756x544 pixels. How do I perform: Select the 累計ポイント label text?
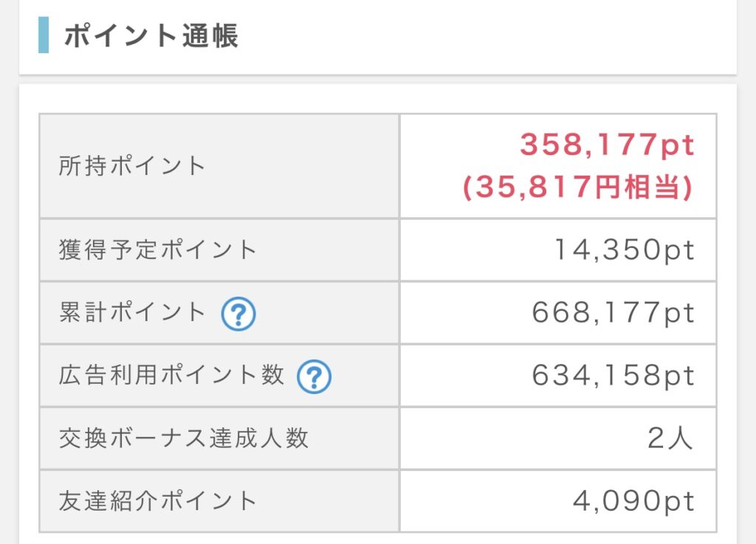click(132, 311)
